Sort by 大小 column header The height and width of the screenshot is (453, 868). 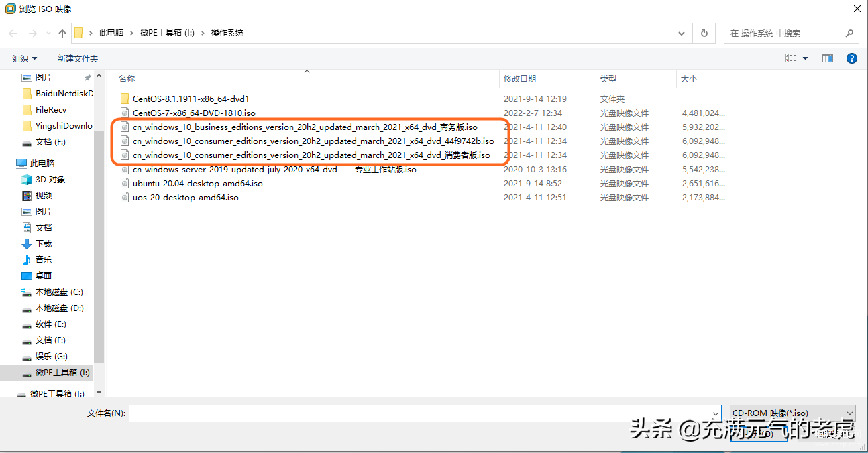coord(689,79)
